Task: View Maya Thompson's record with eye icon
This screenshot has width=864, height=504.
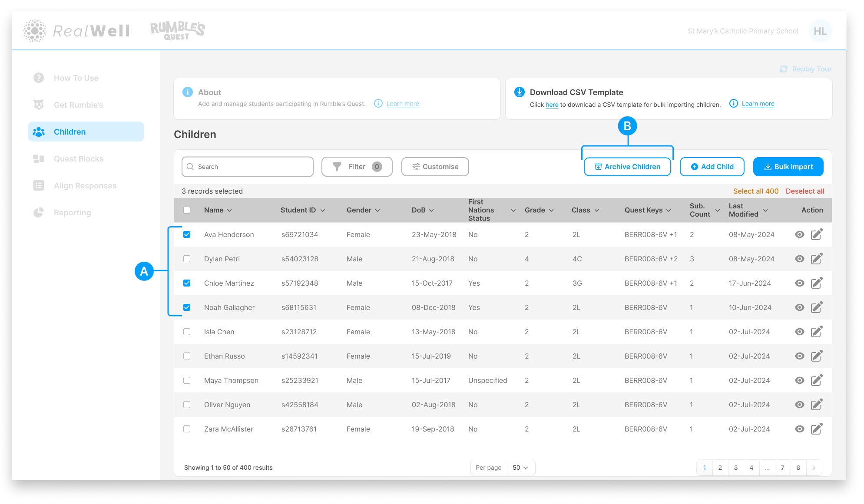Action: pyautogui.click(x=799, y=380)
